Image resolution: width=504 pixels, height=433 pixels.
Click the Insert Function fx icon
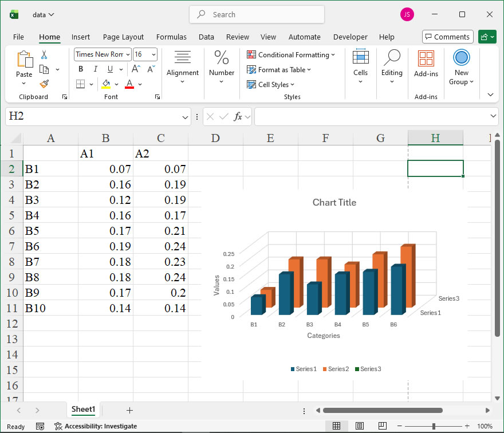tap(238, 116)
